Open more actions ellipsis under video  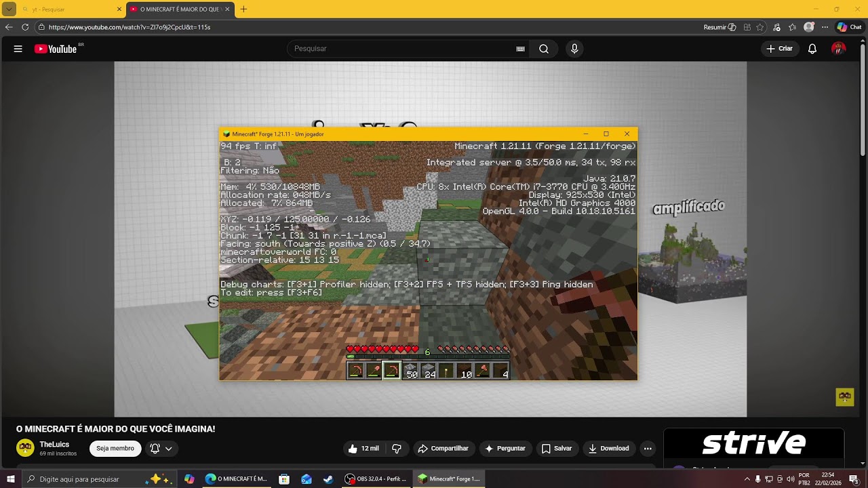pyautogui.click(x=648, y=448)
